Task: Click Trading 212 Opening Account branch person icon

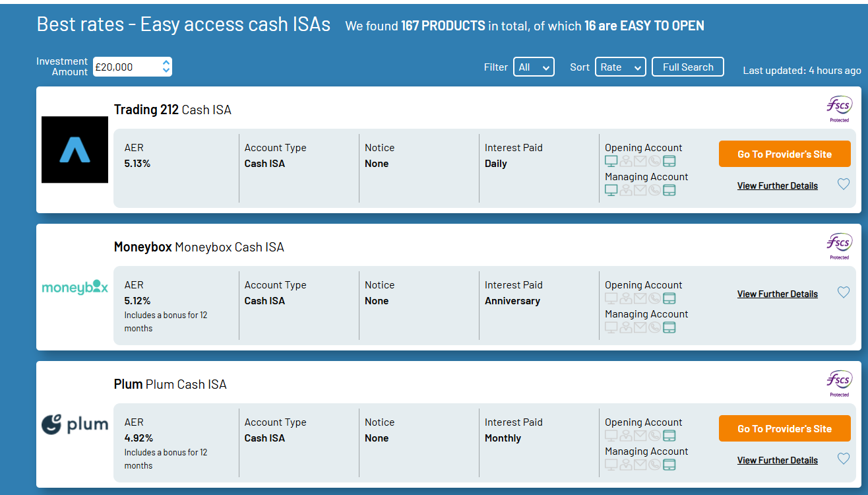Action: click(626, 161)
